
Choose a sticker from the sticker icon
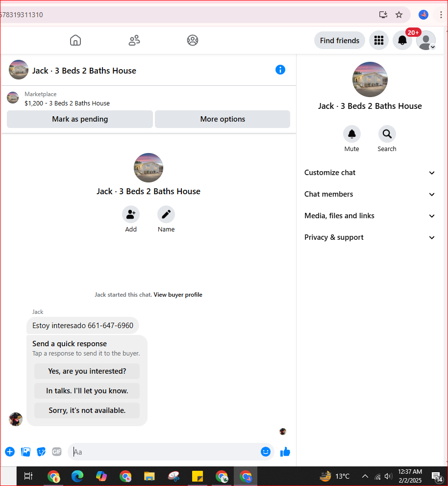tap(41, 452)
